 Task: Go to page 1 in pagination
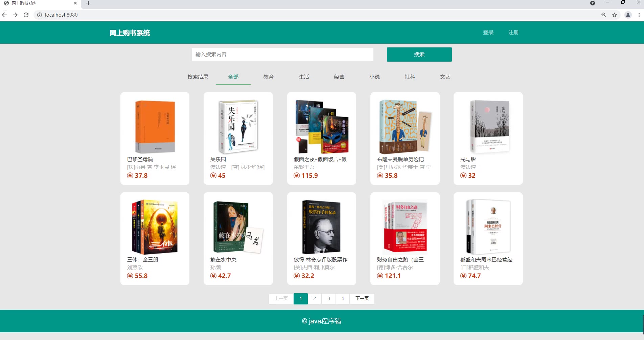(x=301, y=299)
